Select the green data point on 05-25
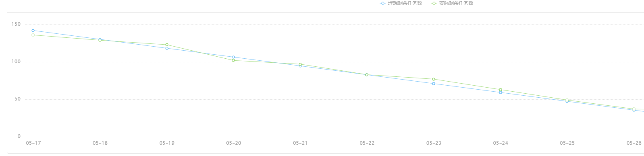644x156 pixels. [567, 100]
